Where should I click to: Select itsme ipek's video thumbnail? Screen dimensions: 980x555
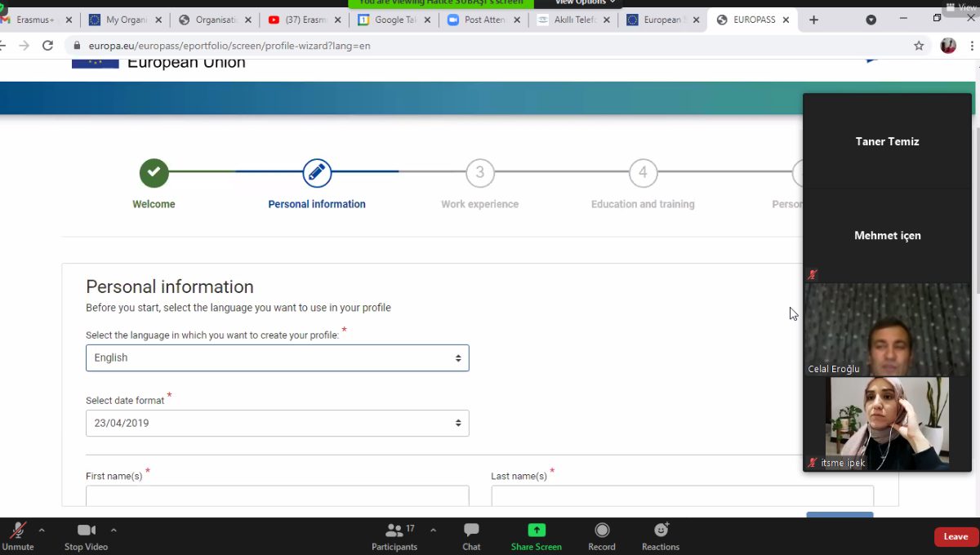click(x=888, y=424)
